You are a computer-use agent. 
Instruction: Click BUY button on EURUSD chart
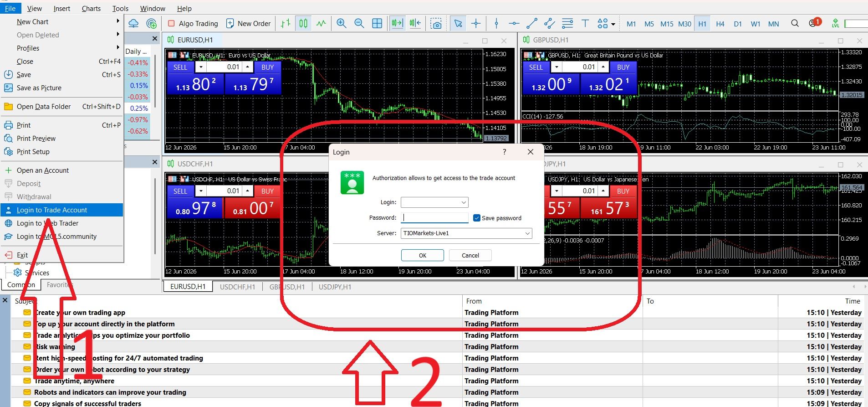click(267, 67)
